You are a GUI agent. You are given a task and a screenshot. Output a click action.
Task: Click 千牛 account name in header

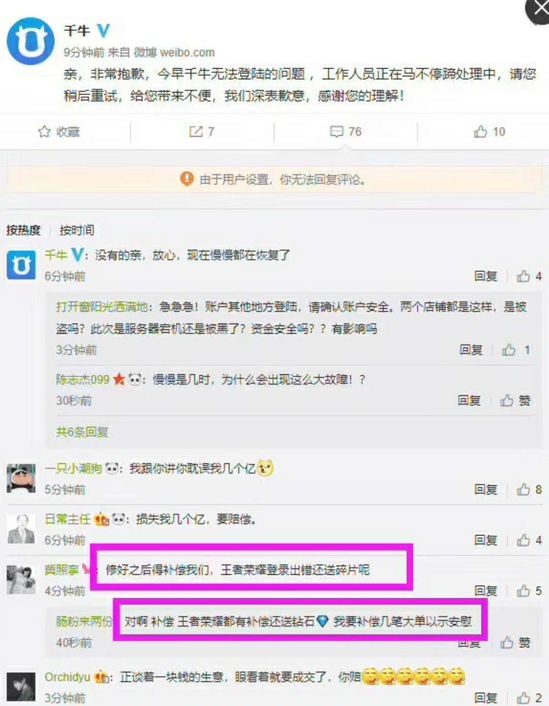click(77, 31)
